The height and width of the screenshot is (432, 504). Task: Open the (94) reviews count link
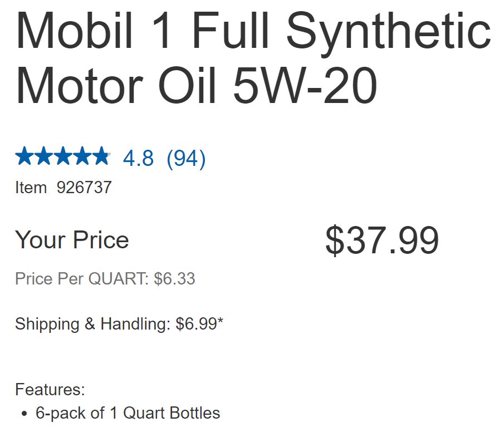pyautogui.click(x=186, y=159)
